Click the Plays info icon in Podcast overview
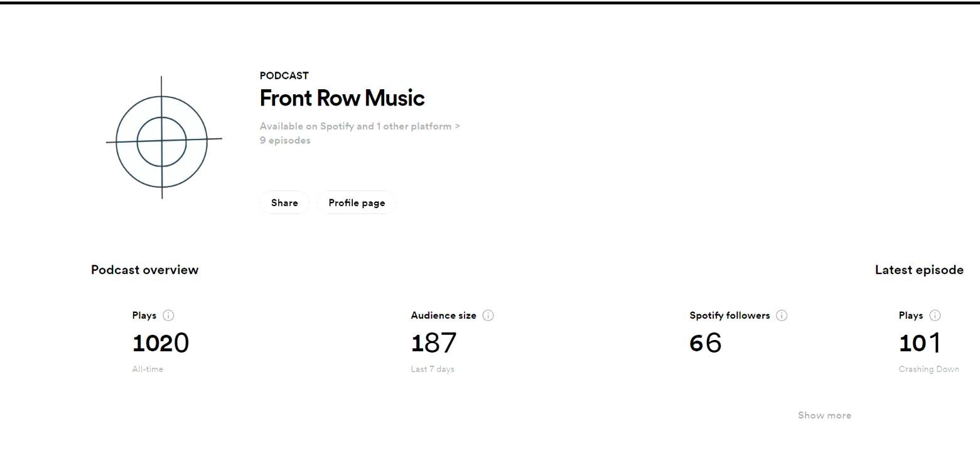 pos(168,315)
